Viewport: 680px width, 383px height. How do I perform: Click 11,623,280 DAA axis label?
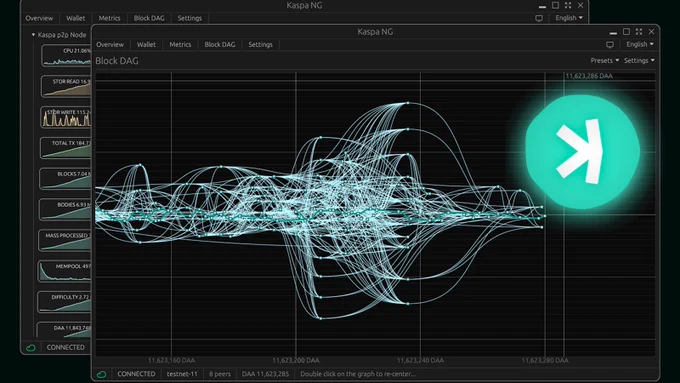(x=545, y=360)
